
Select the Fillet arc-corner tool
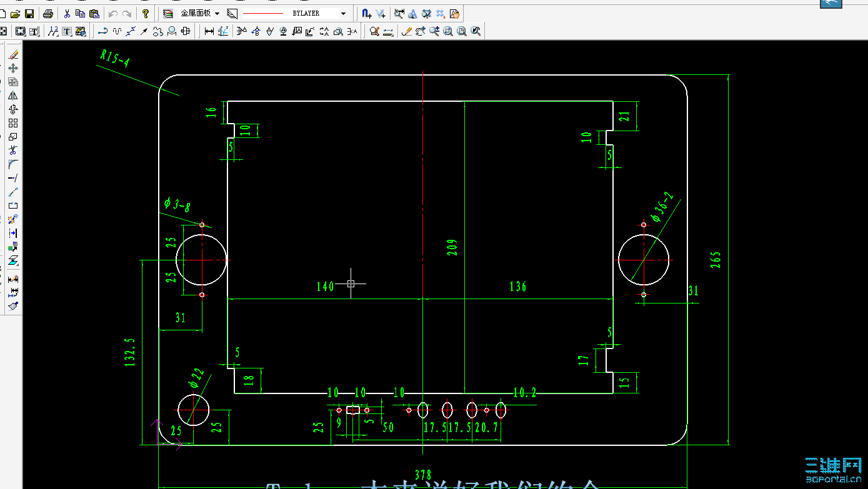pyautogui.click(x=13, y=164)
